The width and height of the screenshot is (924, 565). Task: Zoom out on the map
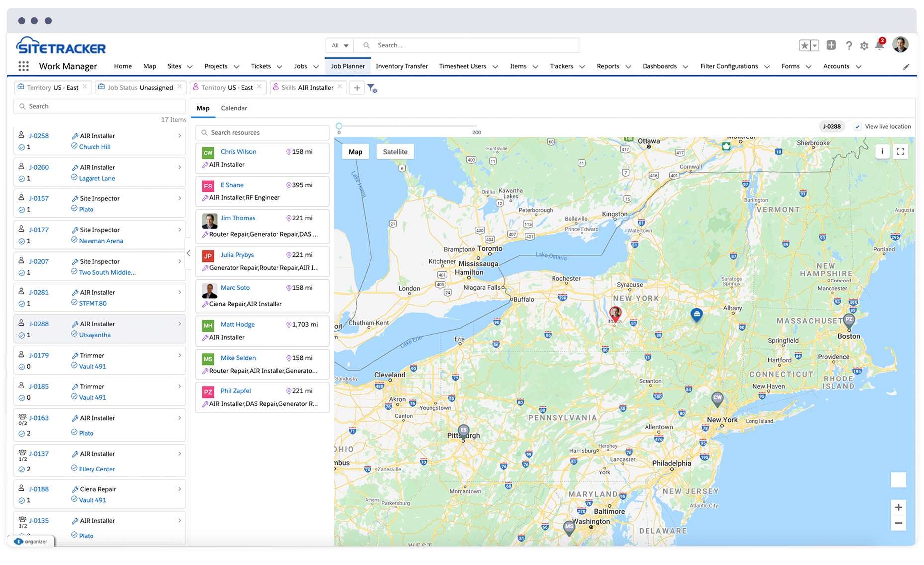(898, 523)
